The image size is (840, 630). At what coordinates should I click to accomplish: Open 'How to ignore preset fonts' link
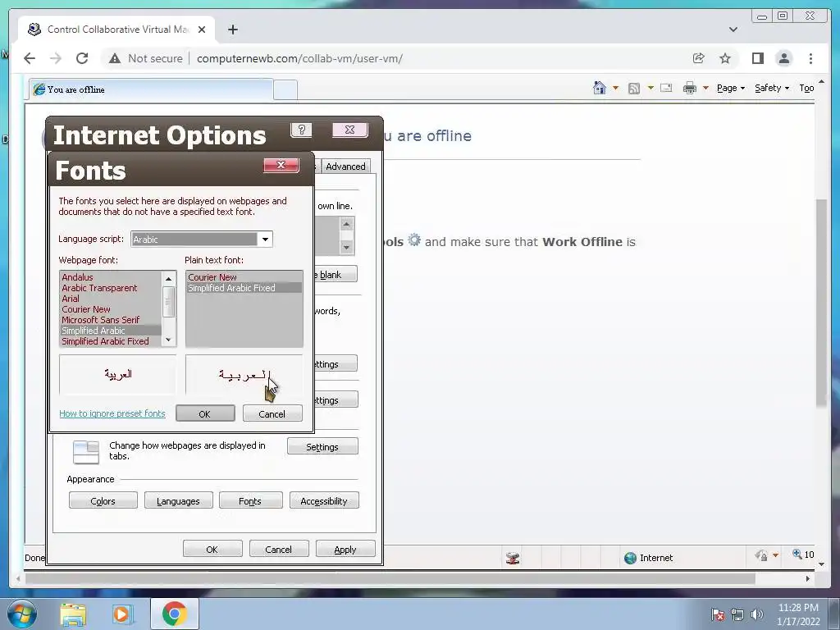(x=112, y=413)
